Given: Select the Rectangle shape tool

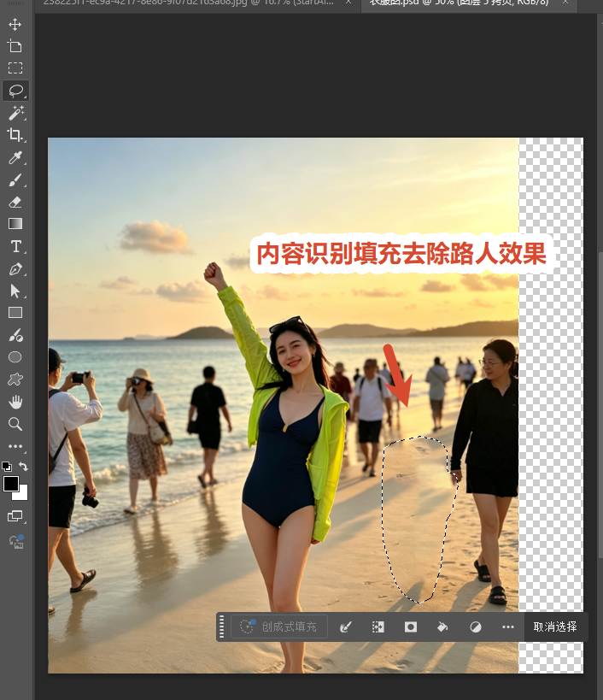Looking at the screenshot, I should pos(15,313).
